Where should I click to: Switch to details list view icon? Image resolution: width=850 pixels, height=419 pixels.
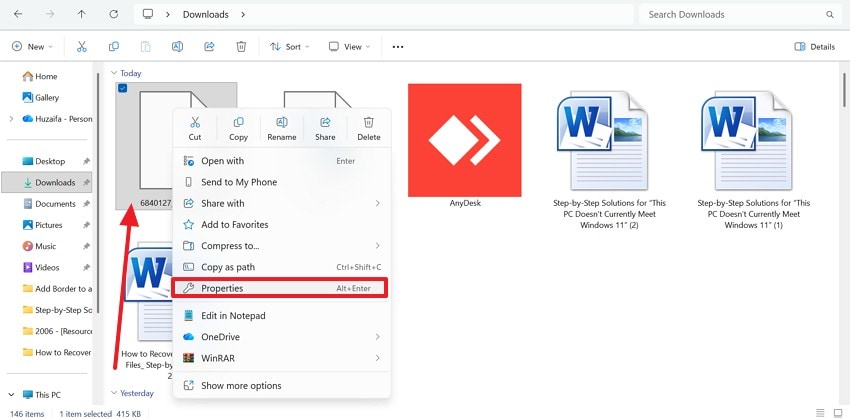(820, 413)
